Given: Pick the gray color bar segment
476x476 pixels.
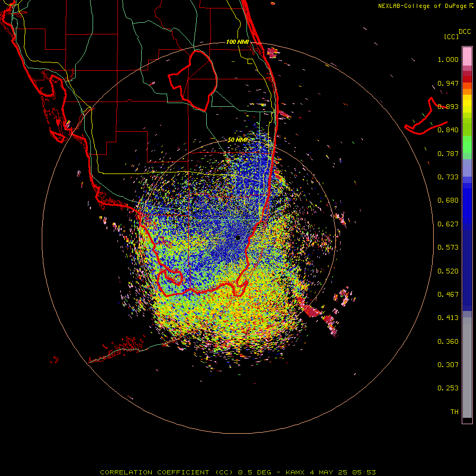Looking at the screenshot, I should coord(467,368).
